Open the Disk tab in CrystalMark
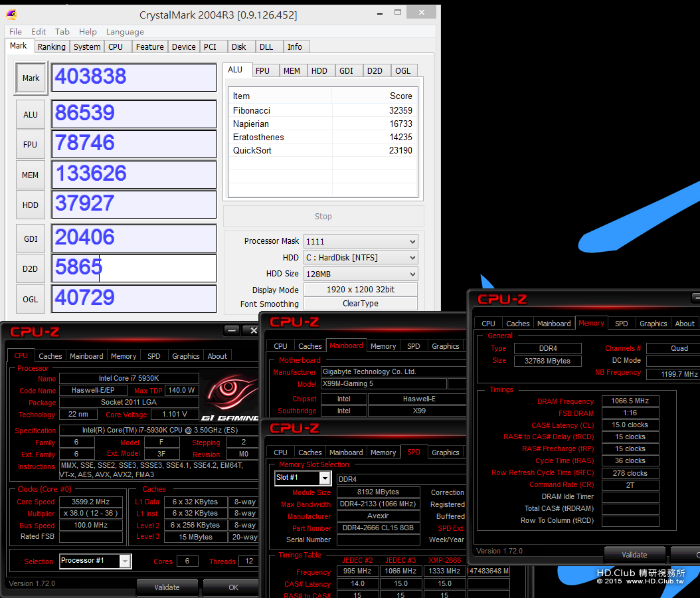700x598 pixels. click(x=239, y=47)
